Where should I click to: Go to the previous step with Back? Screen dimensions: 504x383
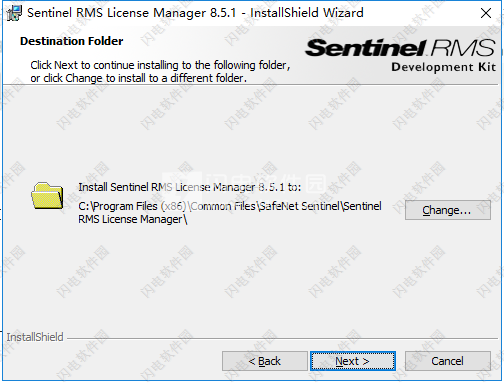(x=265, y=361)
